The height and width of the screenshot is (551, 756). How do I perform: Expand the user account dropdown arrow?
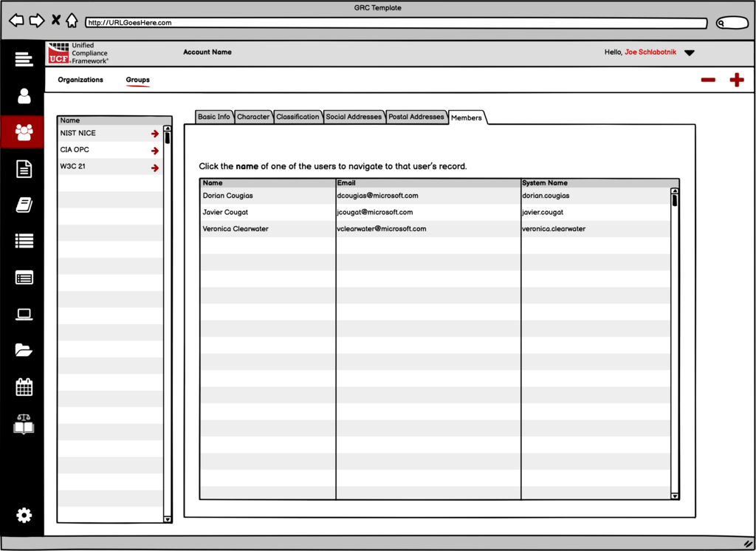(689, 53)
